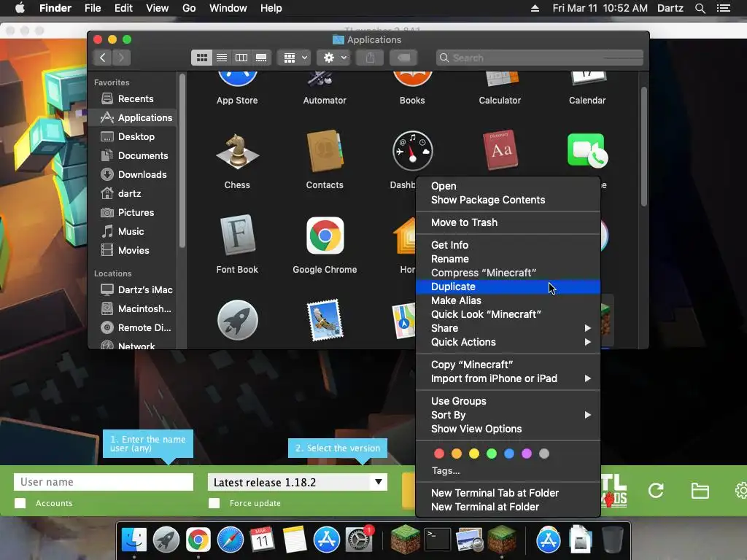Expand Import from iPhone or iPad submenu
Viewport: 747px width, 560px height.
[508, 378]
